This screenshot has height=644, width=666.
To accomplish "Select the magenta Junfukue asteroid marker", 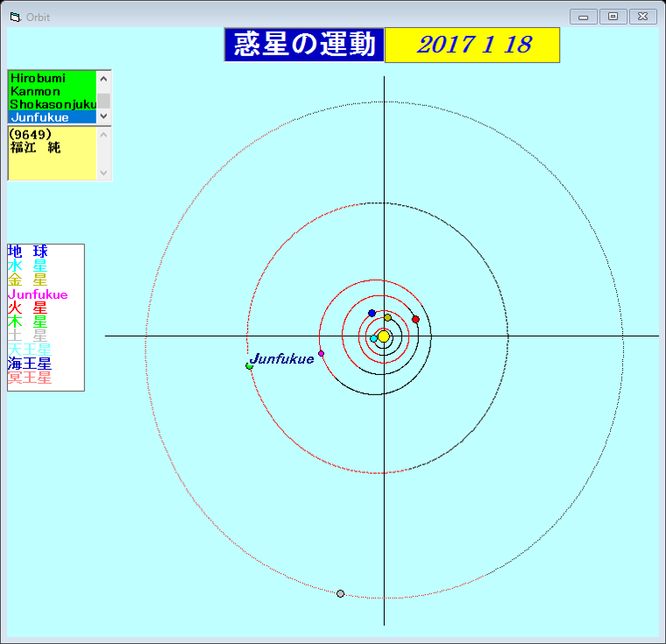I will pos(322,353).
